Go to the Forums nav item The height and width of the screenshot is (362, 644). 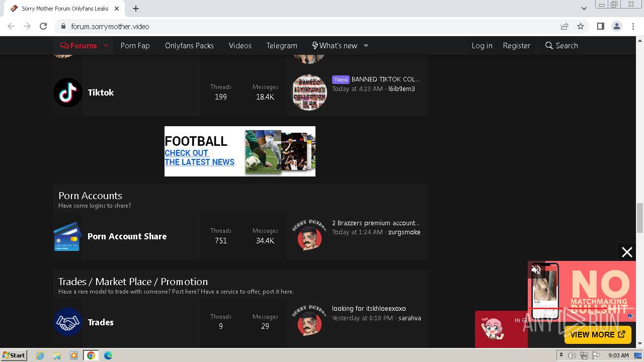coord(78,46)
